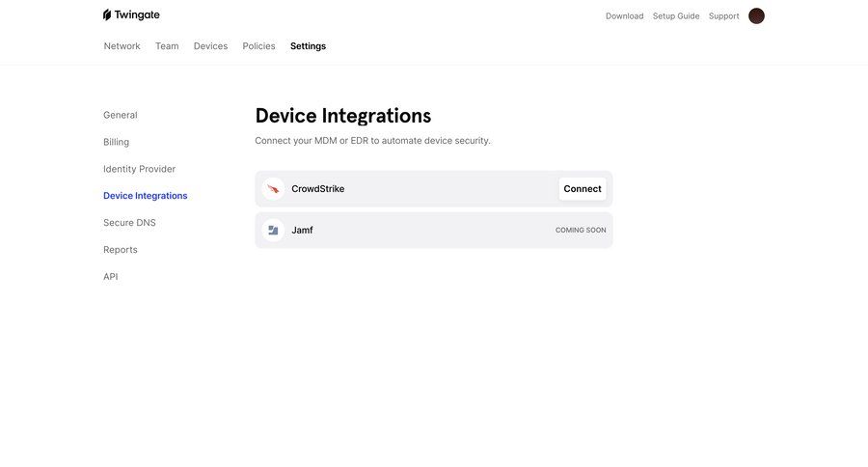Viewport: 868px width, 467px height.
Task: Click the COMING SOON label
Action: 581,230
